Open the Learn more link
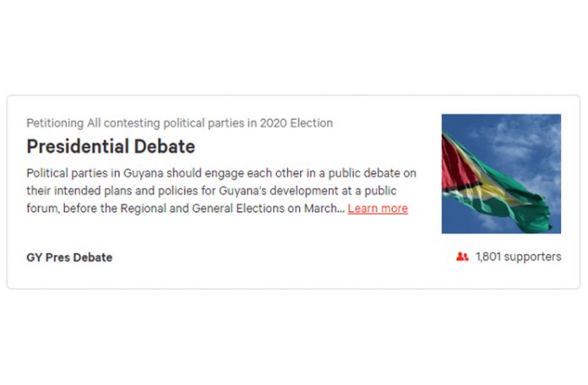The image size is (588, 385). click(378, 209)
